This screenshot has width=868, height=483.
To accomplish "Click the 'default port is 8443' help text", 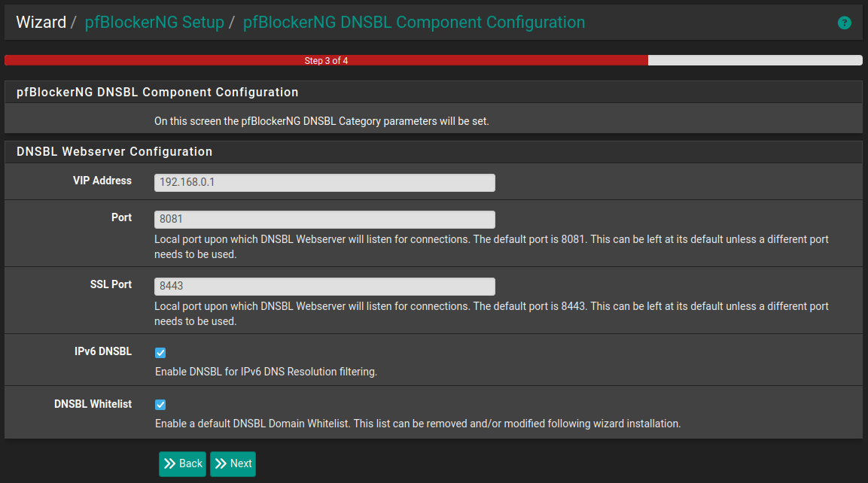I will pos(492,314).
